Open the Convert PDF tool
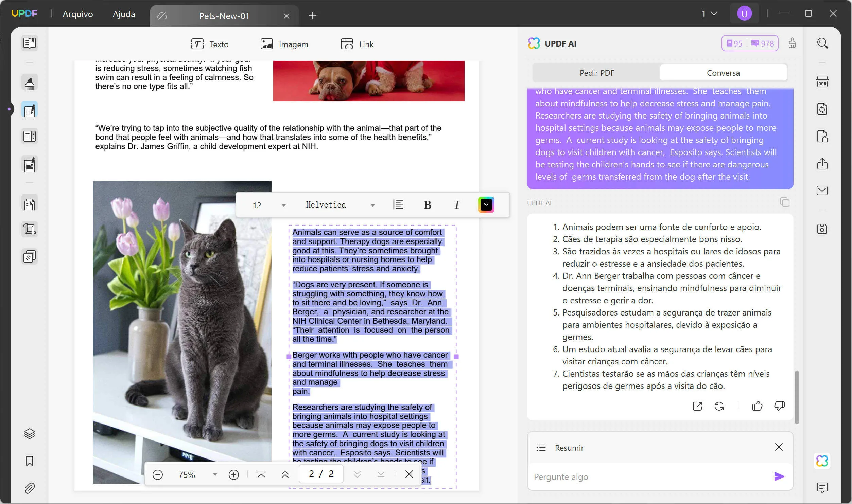 [x=823, y=109]
